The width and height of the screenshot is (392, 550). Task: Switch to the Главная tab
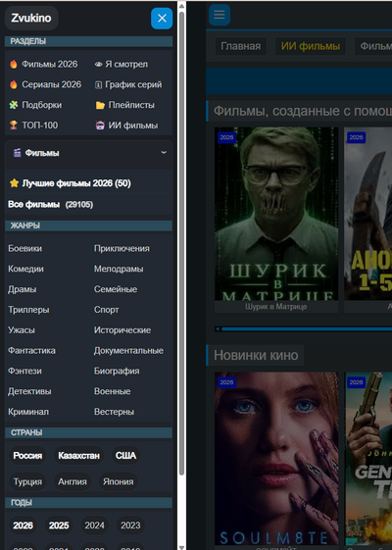point(240,46)
